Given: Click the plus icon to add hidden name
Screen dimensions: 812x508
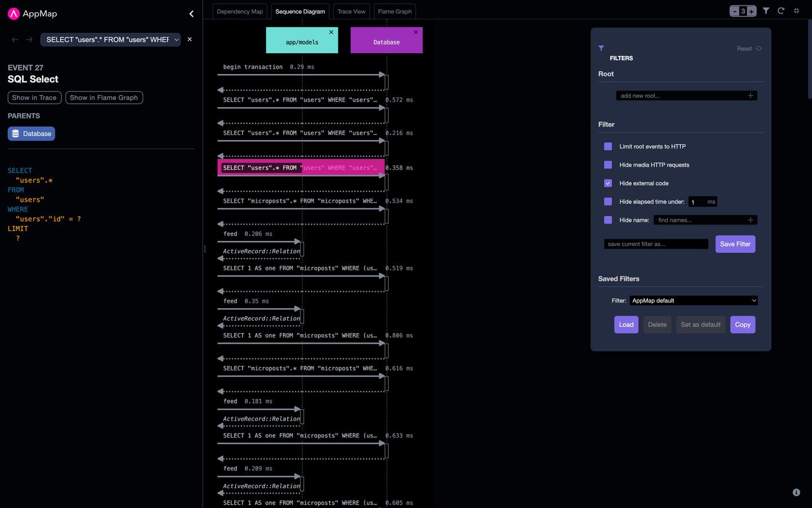Looking at the screenshot, I should (751, 220).
